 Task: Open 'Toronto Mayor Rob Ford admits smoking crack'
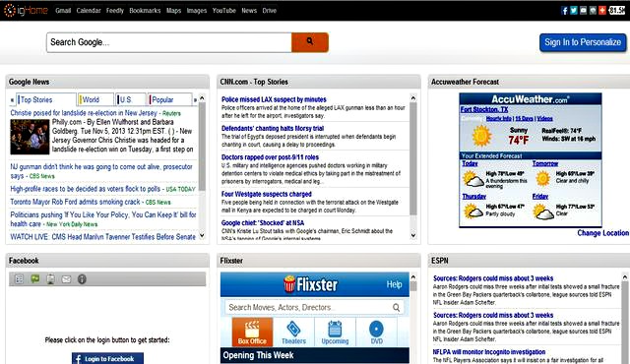tap(75, 202)
